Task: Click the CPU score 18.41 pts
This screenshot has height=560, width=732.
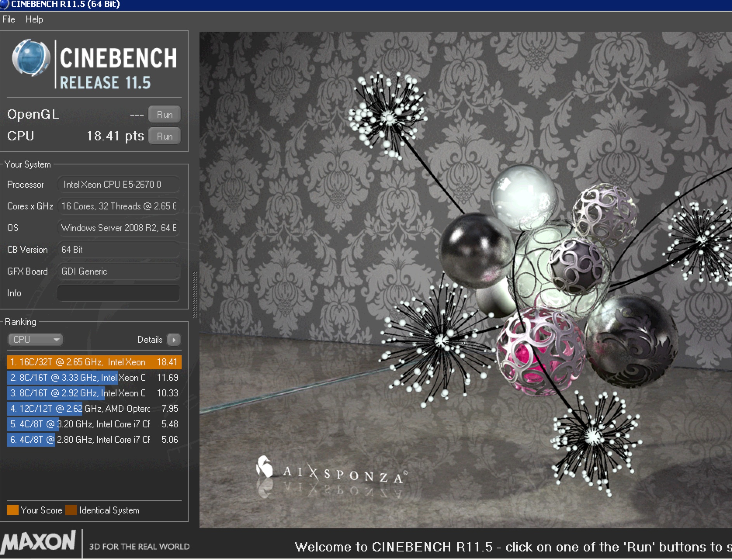Action: coord(115,136)
